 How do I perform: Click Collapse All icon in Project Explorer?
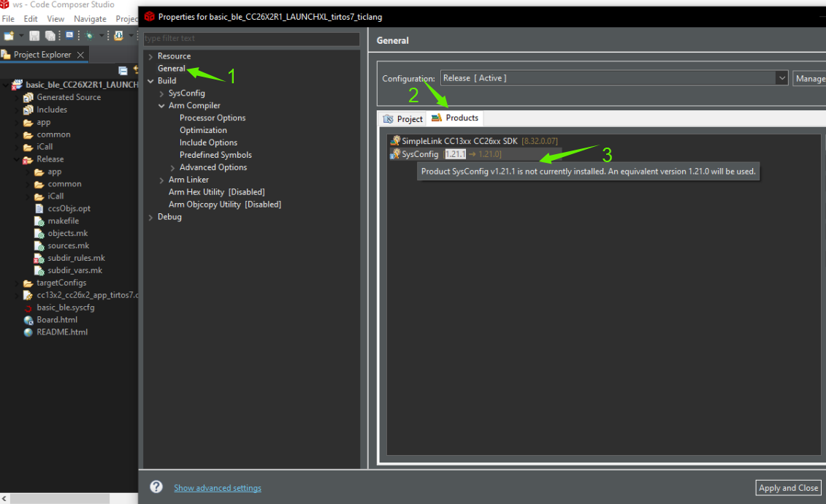click(x=123, y=70)
